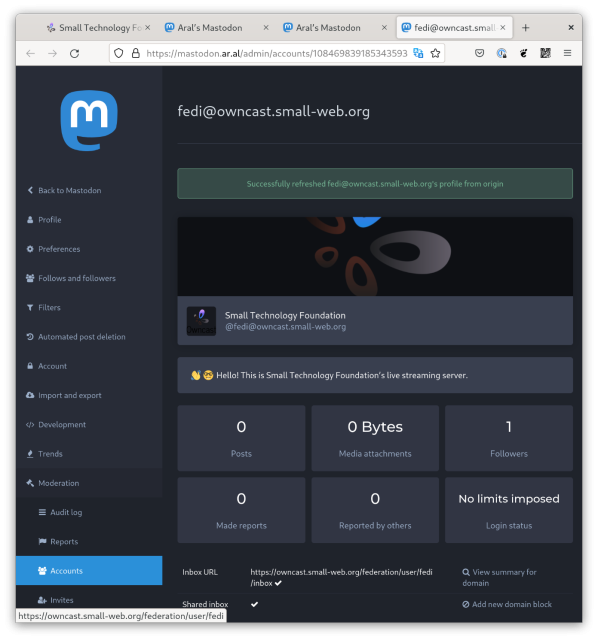598x640 pixels.
Task: Click the No limits imposed login status
Action: [509, 510]
